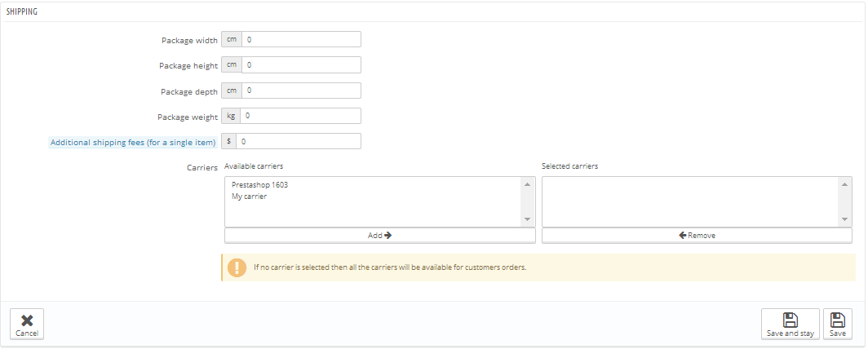Edit the Additional shipping fees field
This screenshot has height=349, width=868.
pos(298,141)
